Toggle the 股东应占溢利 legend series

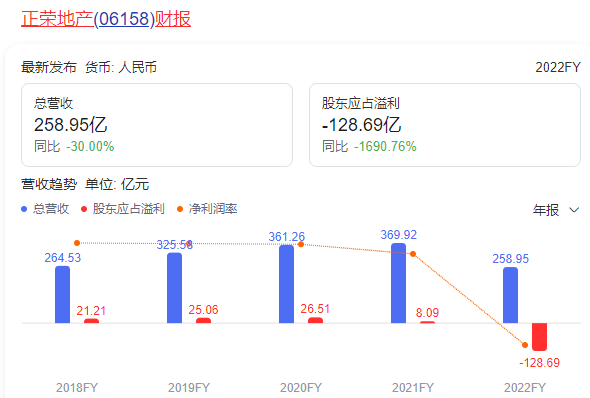(x=123, y=209)
